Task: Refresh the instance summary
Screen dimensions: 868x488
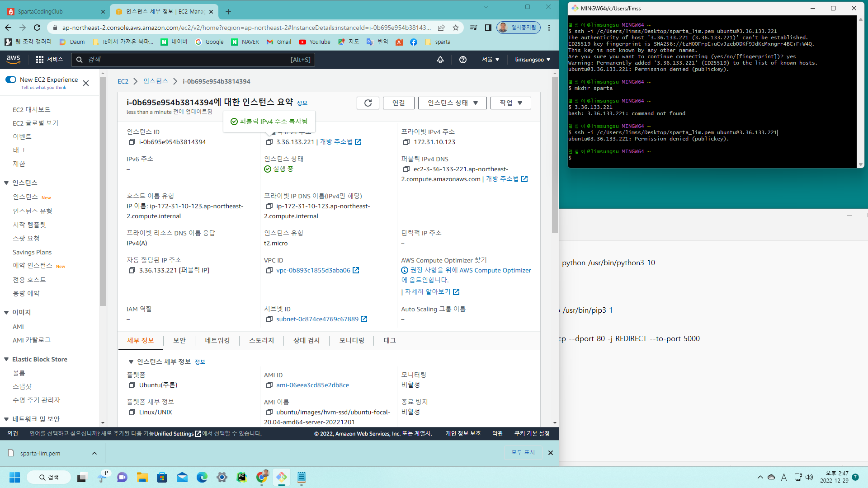Action: tap(368, 103)
